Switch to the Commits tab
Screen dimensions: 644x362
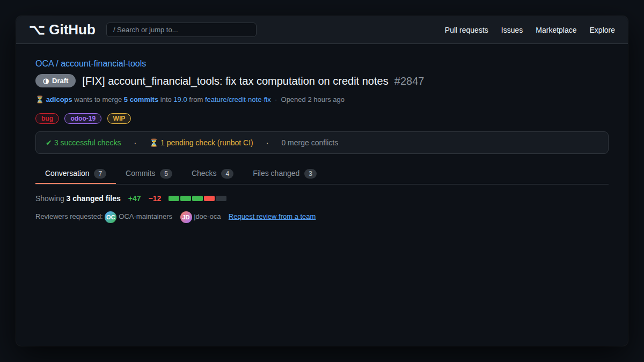click(149, 173)
